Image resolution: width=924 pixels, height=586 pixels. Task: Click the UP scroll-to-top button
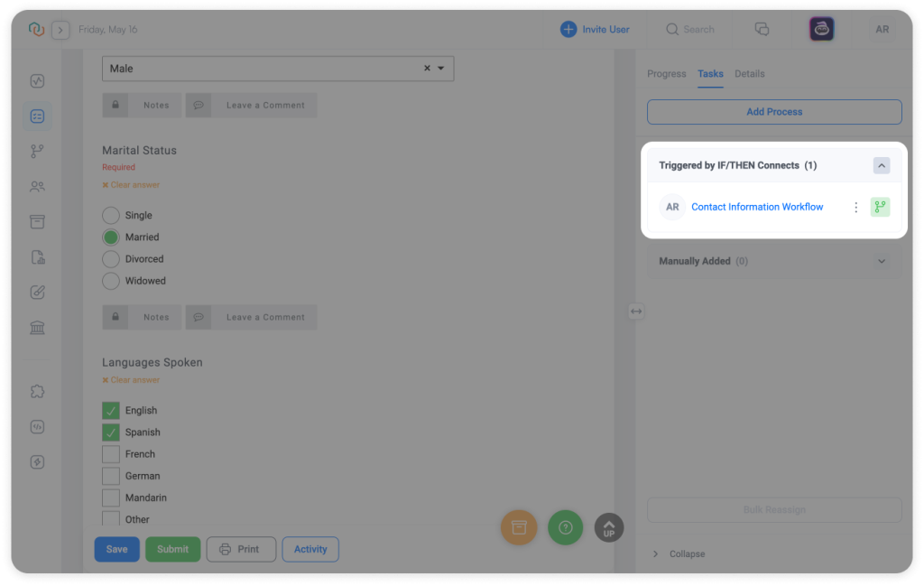(609, 527)
